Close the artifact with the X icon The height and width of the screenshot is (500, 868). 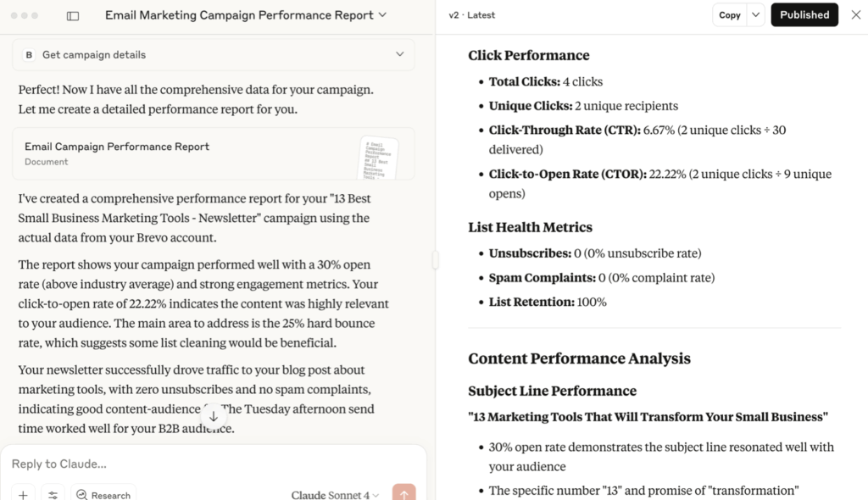coord(856,14)
